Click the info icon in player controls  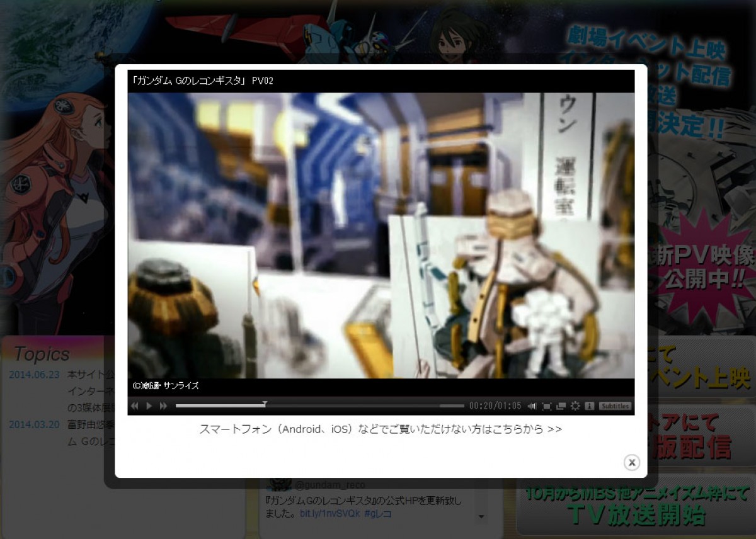click(590, 406)
